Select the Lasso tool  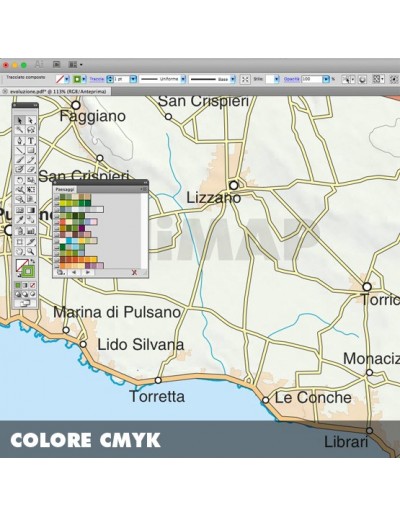point(31,130)
